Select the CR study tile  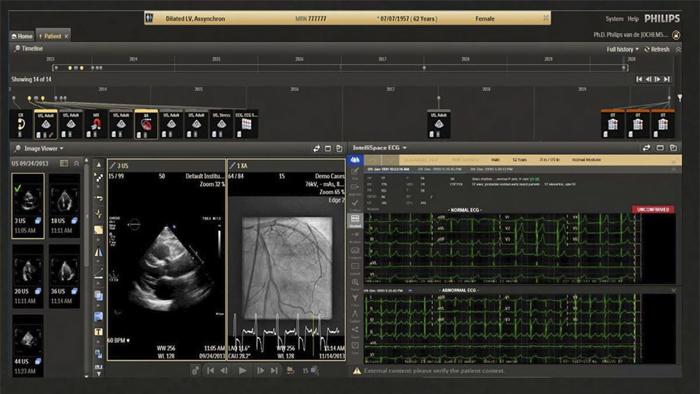tap(21, 124)
